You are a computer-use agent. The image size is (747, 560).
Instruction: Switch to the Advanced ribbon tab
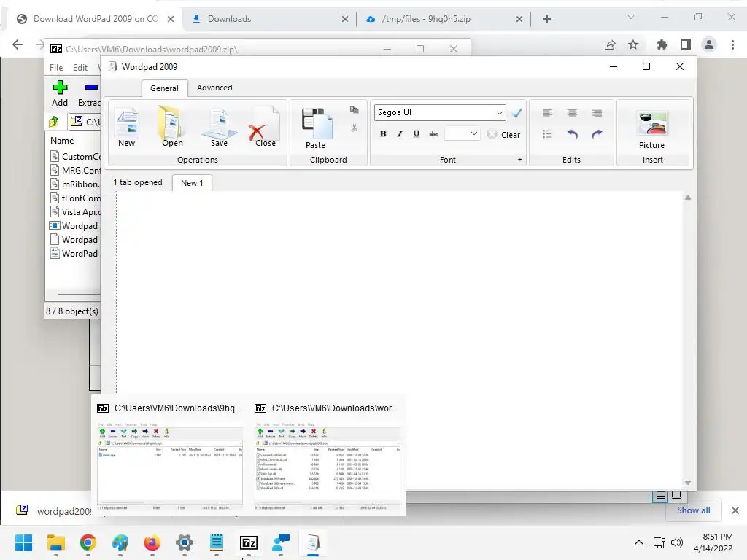[x=214, y=87]
